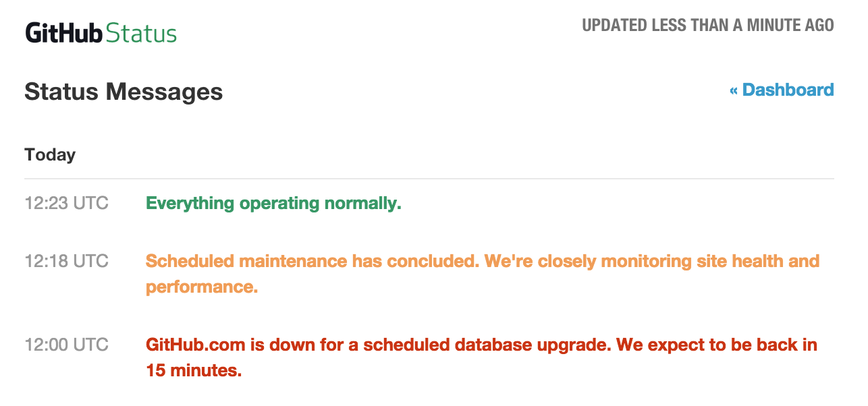The height and width of the screenshot is (406, 868).
Task: Go back to the Dashboard link
Action: click(x=788, y=90)
